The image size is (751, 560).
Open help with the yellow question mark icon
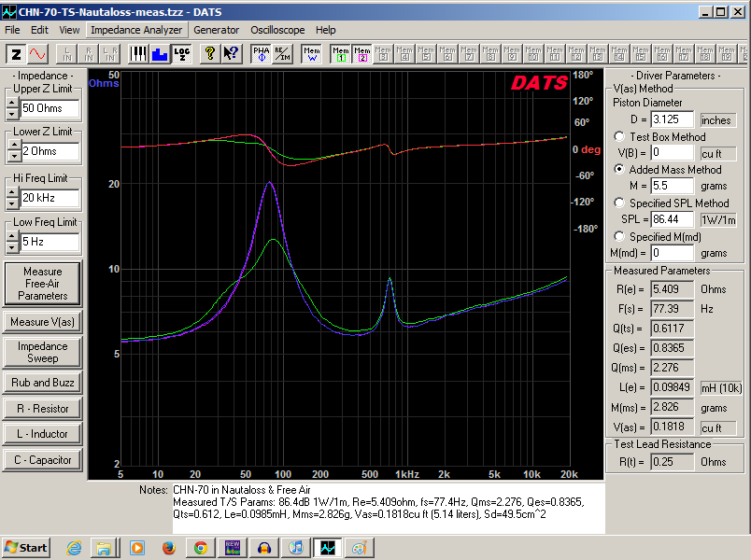[209, 54]
